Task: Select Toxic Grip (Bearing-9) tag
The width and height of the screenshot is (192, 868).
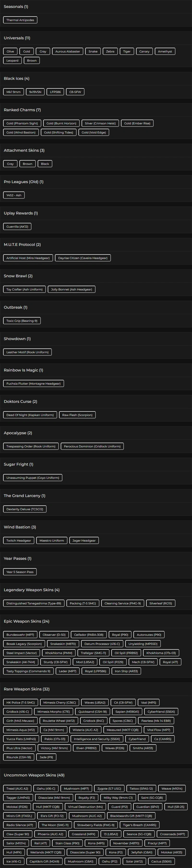Action: (x=22, y=321)
